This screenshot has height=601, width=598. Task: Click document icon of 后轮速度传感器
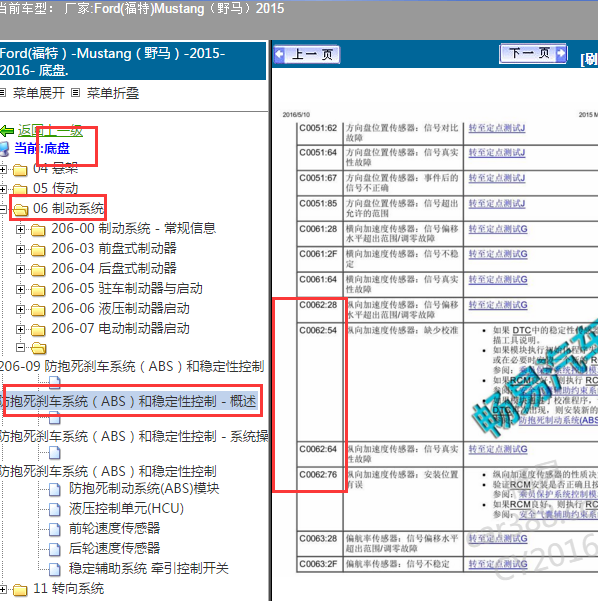tap(55, 549)
